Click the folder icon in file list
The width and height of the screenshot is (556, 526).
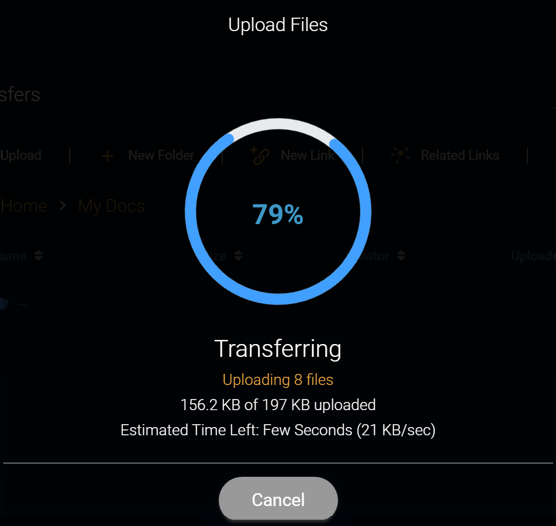click(4, 304)
